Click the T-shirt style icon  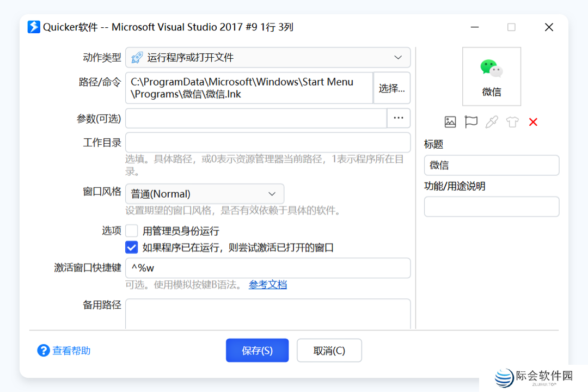[x=512, y=122]
